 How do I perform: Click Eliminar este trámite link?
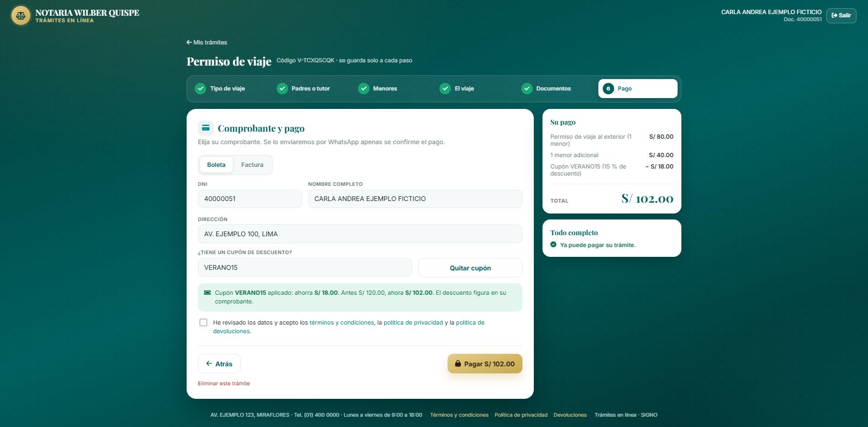pyautogui.click(x=224, y=383)
